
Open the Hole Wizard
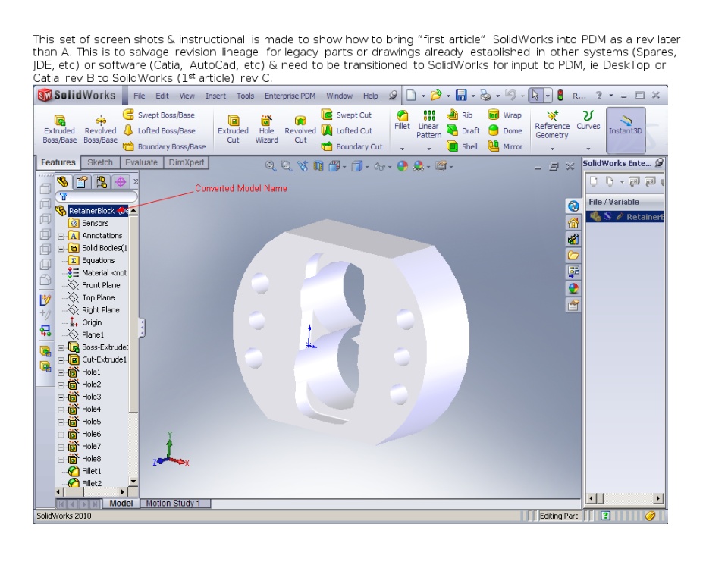[266, 130]
